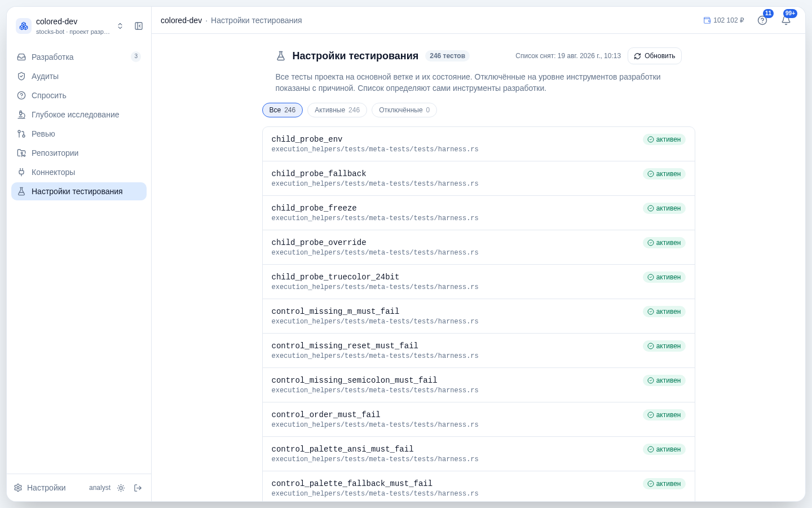Click the analyst user label
This screenshot has width=812, height=508.
click(x=100, y=488)
